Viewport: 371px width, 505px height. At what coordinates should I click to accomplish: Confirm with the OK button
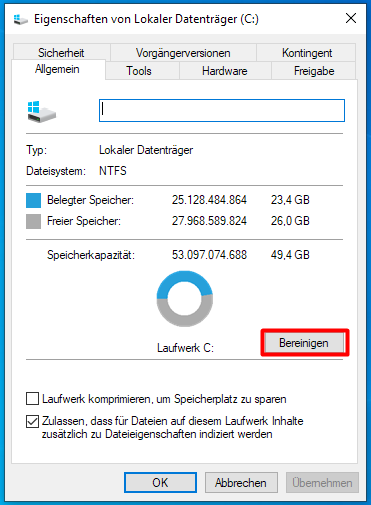tap(160, 482)
